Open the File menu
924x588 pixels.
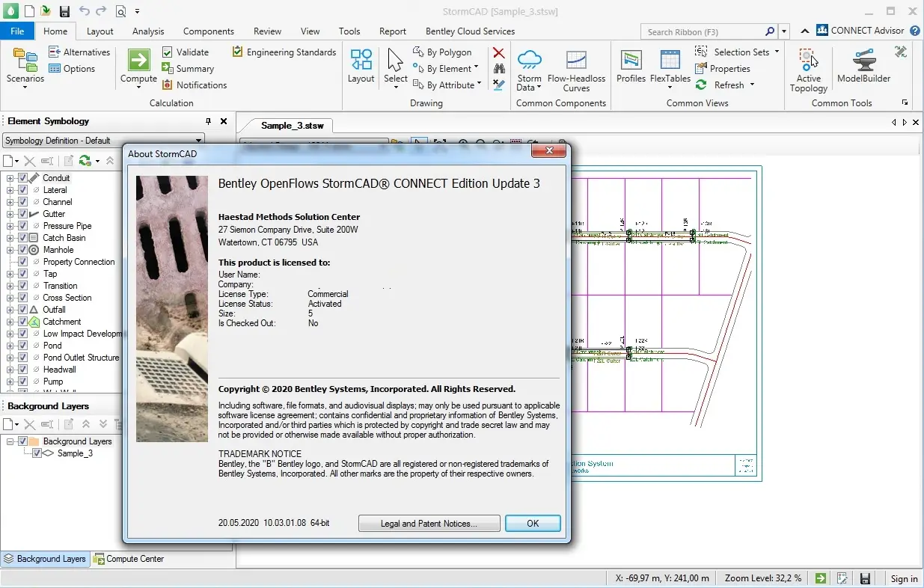pos(17,31)
